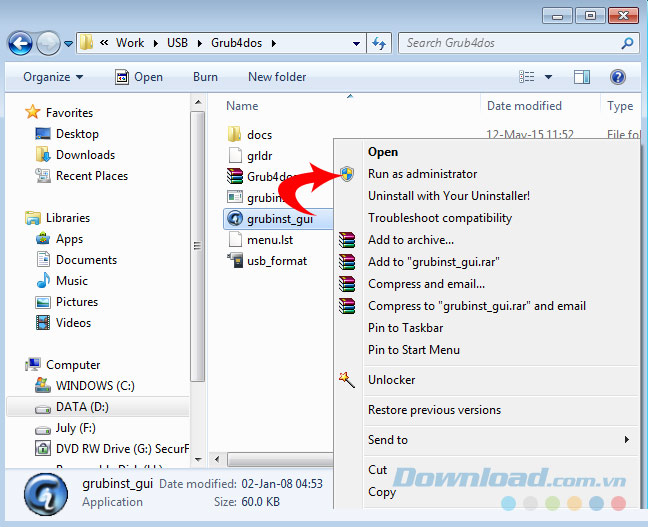Click the Back navigation arrow button
The height and width of the screenshot is (527, 648).
pos(20,43)
